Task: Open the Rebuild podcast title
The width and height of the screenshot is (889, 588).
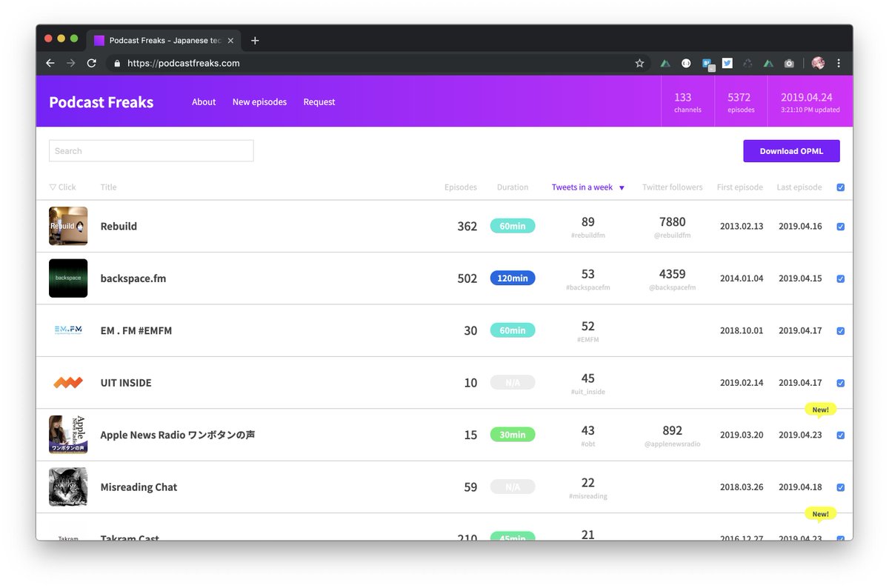Action: point(119,227)
